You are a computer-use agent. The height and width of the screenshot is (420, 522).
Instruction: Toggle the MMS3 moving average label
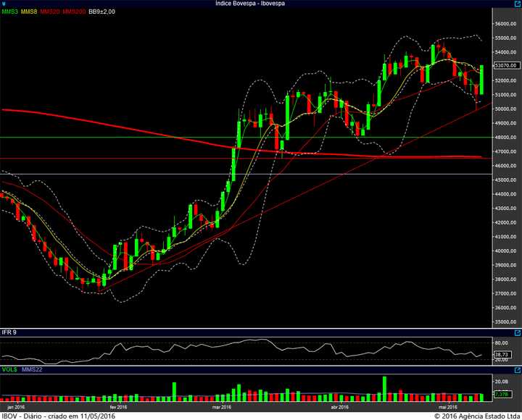[9, 12]
